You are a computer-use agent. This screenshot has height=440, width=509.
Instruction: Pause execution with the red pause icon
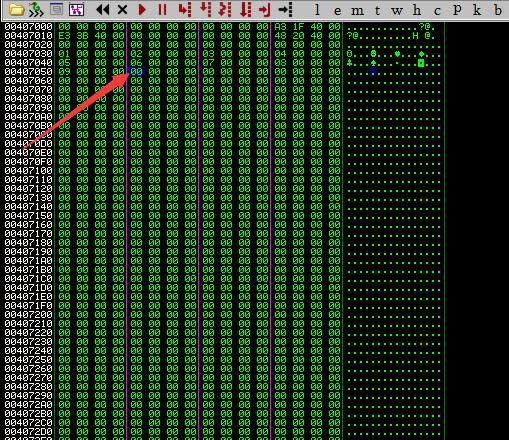(x=162, y=10)
